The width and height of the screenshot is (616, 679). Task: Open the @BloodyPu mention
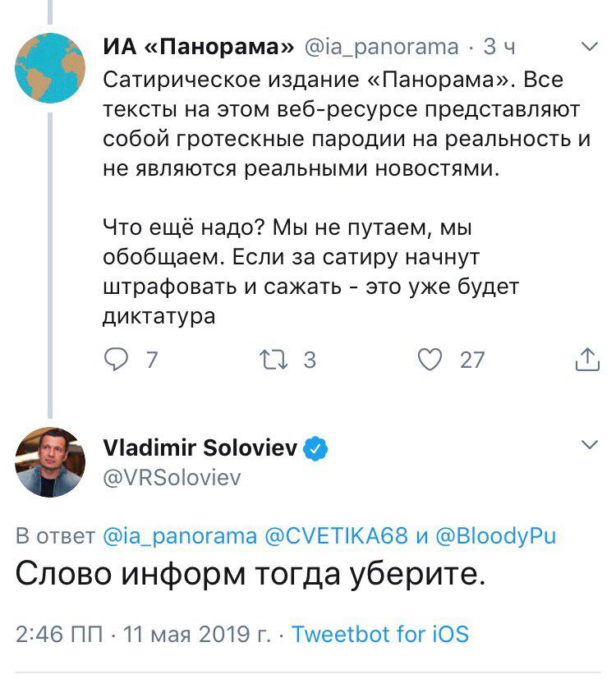496,536
